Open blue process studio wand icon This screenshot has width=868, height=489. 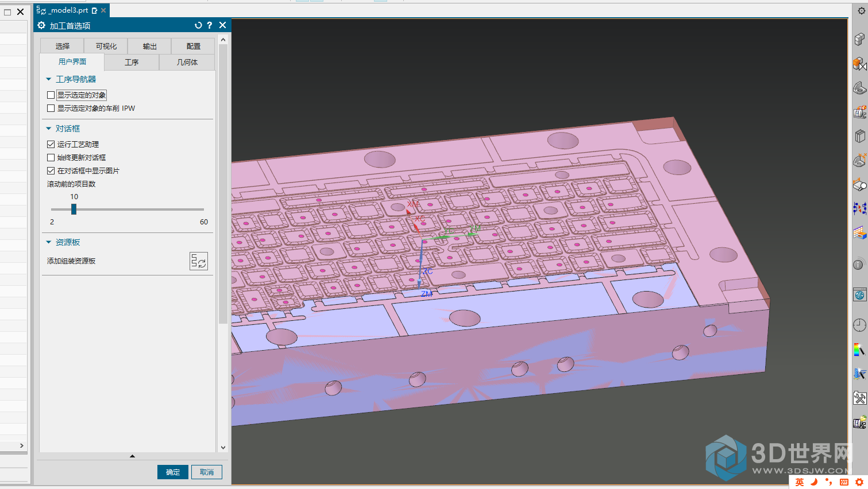click(859, 374)
